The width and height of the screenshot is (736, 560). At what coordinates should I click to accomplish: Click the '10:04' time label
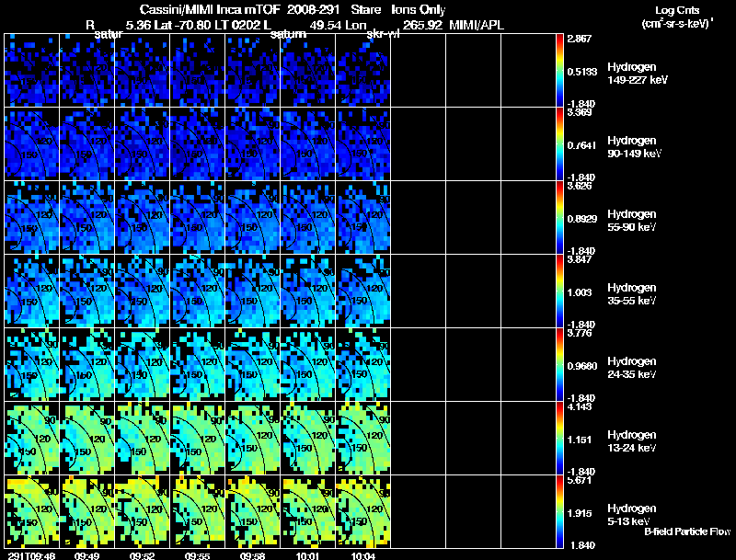[362, 555]
